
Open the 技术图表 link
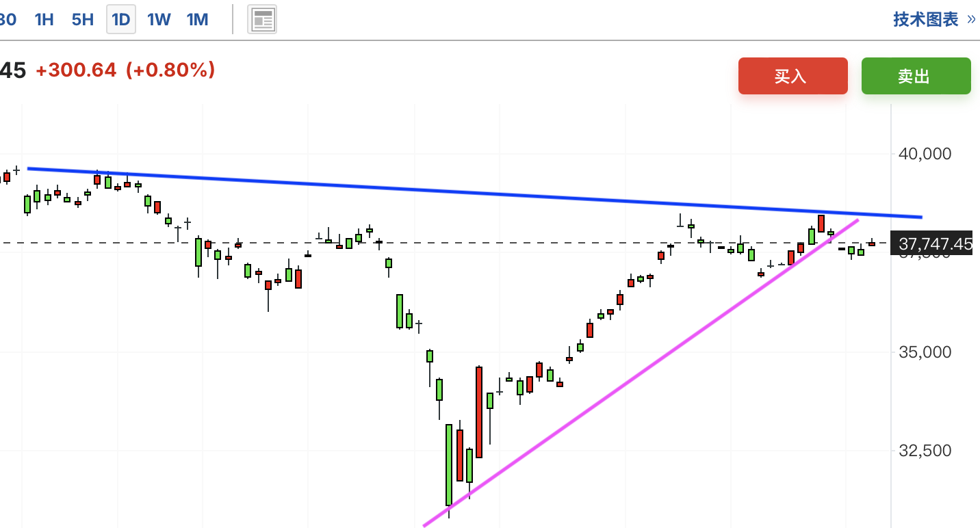(x=925, y=19)
